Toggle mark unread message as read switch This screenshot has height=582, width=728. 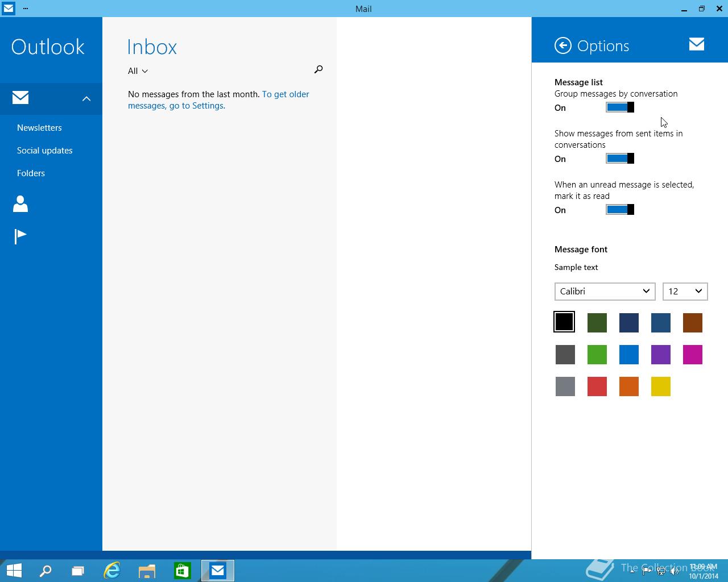click(x=620, y=210)
